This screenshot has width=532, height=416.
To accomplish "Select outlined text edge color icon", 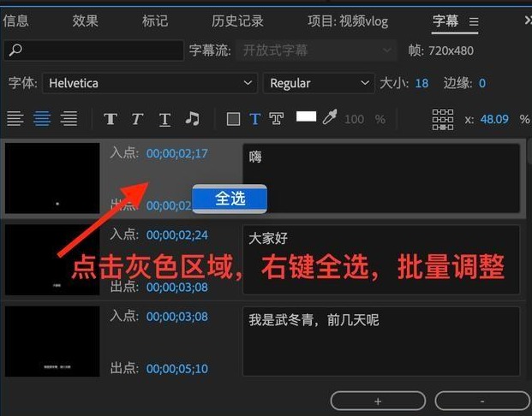I will click(x=277, y=119).
